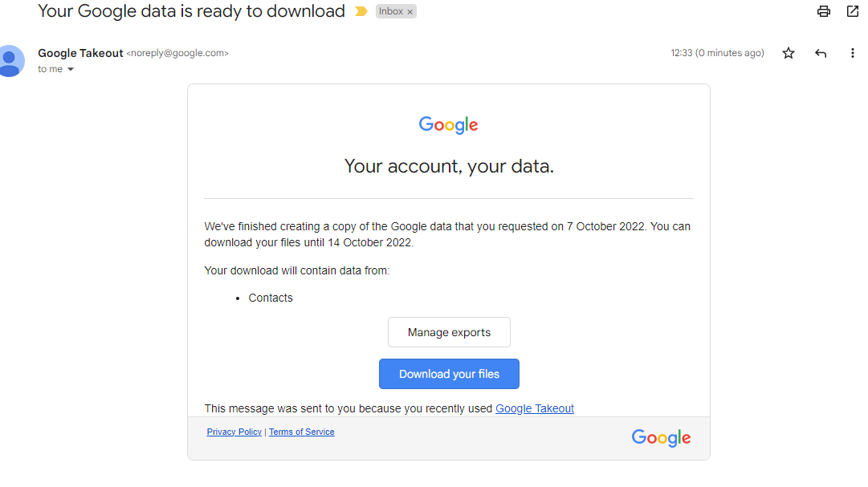Expand the 'to me' recipient details
The height and width of the screenshot is (487, 868).
pos(51,69)
